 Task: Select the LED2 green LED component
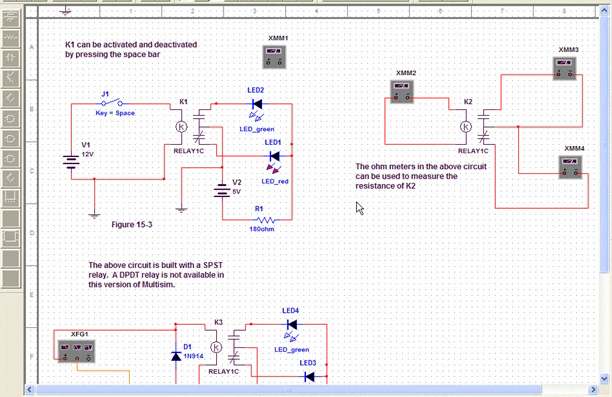pyautogui.click(x=257, y=104)
